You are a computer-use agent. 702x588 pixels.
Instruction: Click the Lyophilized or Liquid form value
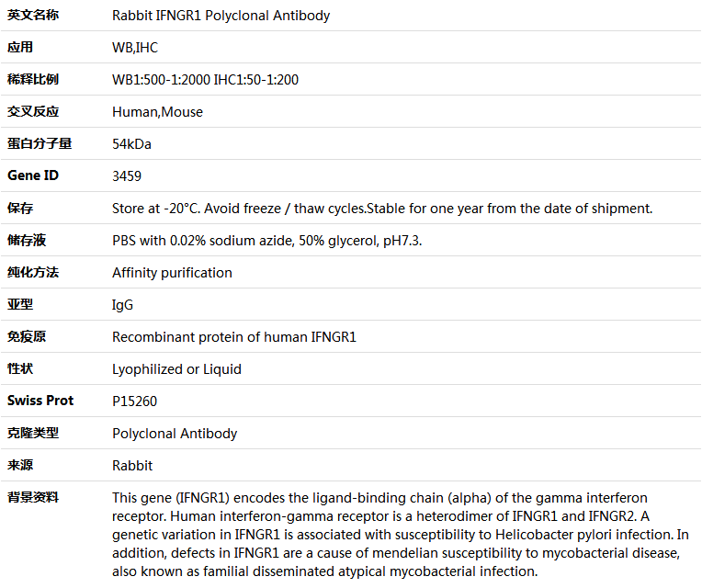176,369
